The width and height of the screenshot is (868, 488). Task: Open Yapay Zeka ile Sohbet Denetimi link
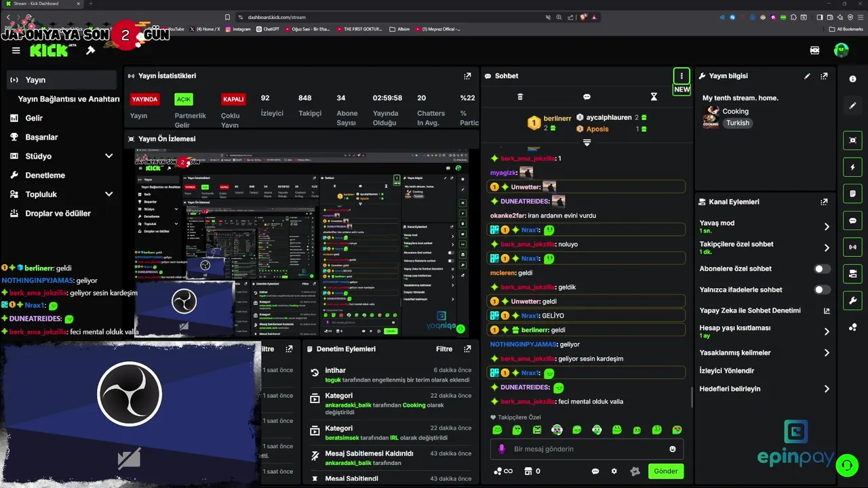pyautogui.click(x=765, y=310)
